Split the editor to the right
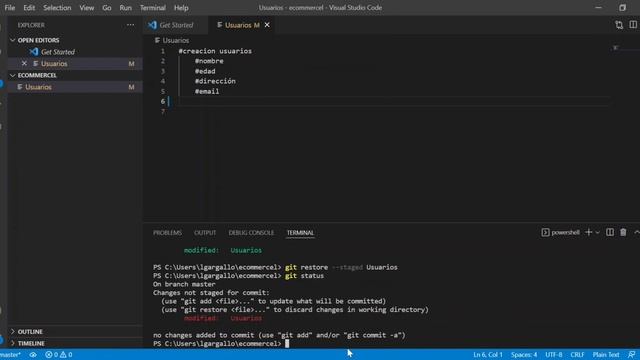640x360 pixels. 633,25
